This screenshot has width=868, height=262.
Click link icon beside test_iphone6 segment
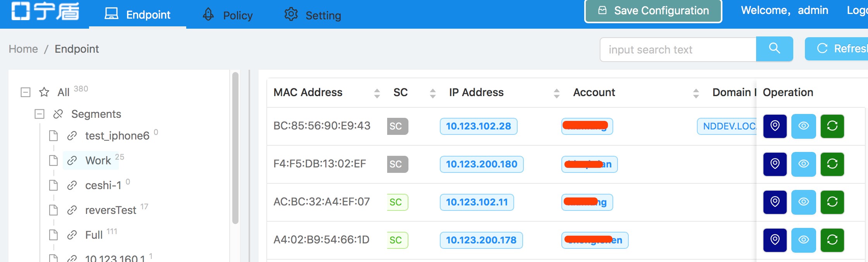(x=72, y=136)
